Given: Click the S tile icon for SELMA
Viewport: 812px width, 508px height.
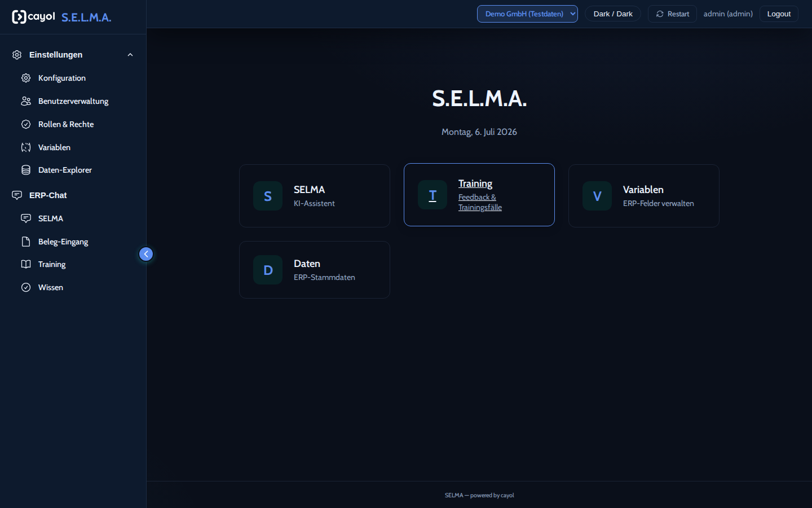Looking at the screenshot, I should (268, 196).
